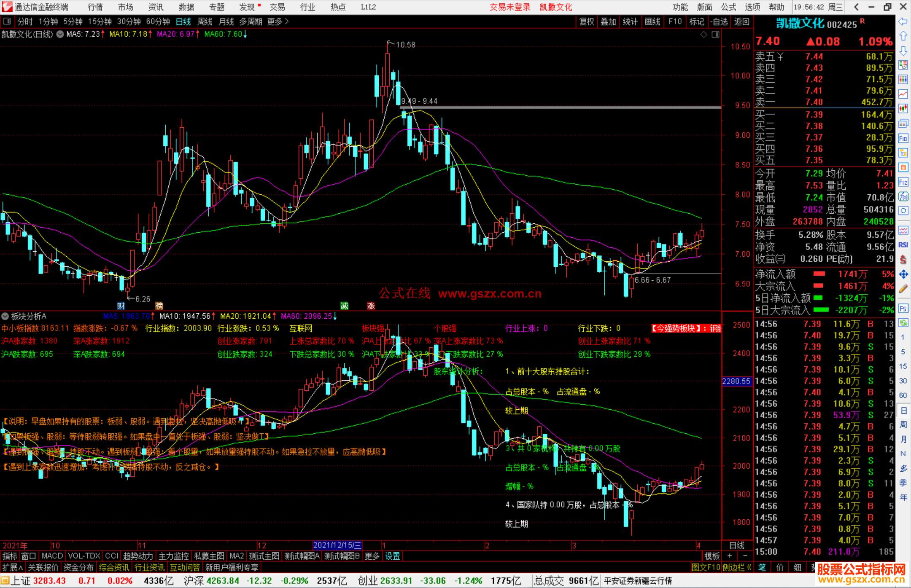911x588 pixels.
Task: Click the red S icon in sidebar
Action: point(903,260)
